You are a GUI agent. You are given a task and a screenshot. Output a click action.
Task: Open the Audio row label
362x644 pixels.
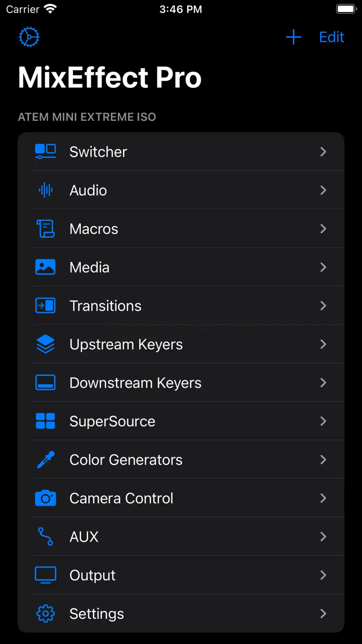click(x=88, y=190)
